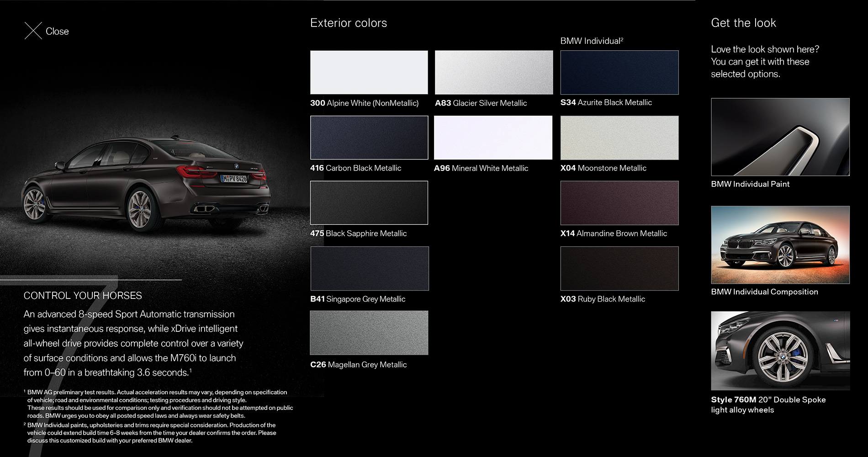
Task: Click label 'C26 Magellan Grey Metallic'
Action: click(358, 365)
